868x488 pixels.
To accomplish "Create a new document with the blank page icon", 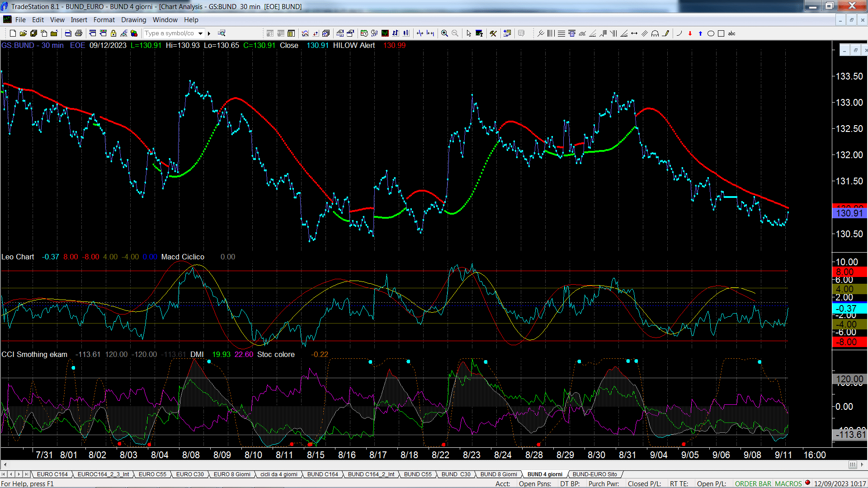I will point(13,33).
